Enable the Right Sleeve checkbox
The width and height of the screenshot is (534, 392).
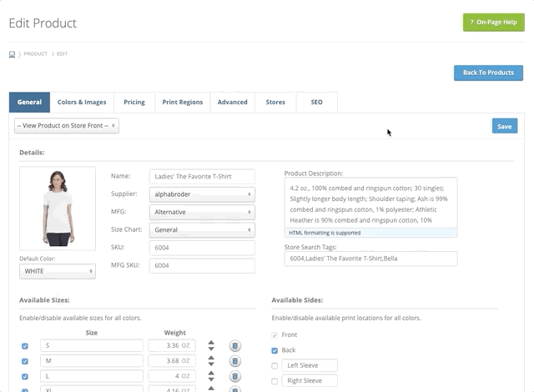pyautogui.click(x=275, y=381)
